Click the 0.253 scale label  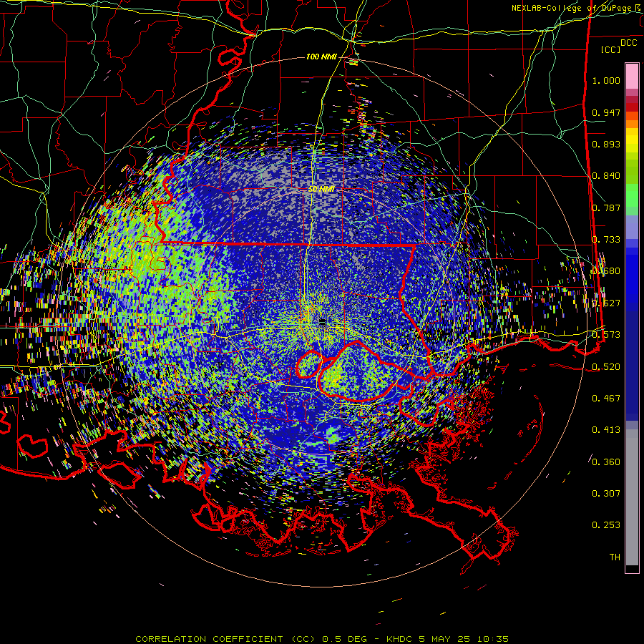(x=606, y=525)
